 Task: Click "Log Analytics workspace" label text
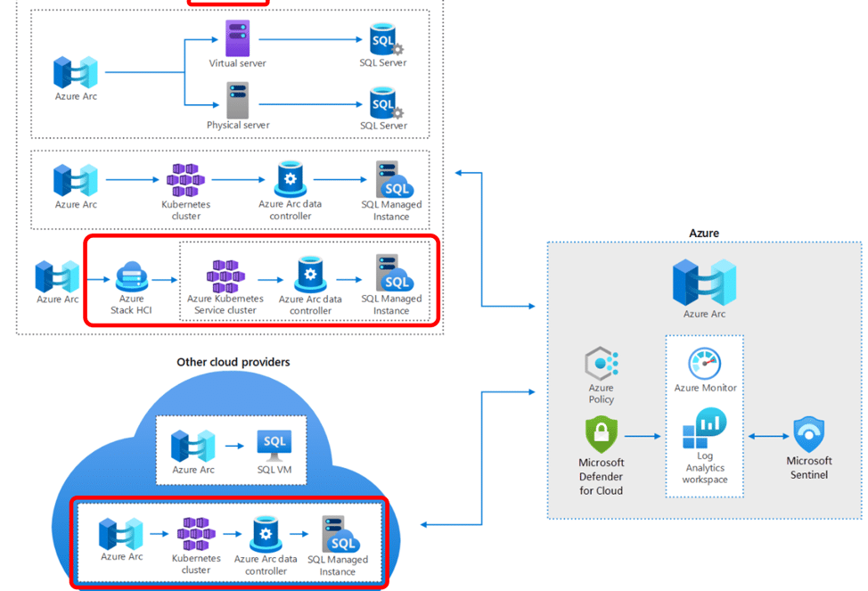coord(705,467)
